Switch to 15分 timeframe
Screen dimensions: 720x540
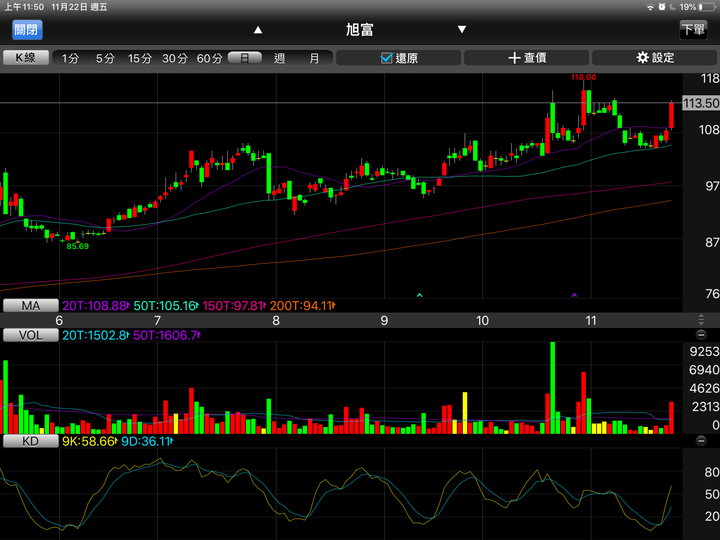click(140, 58)
